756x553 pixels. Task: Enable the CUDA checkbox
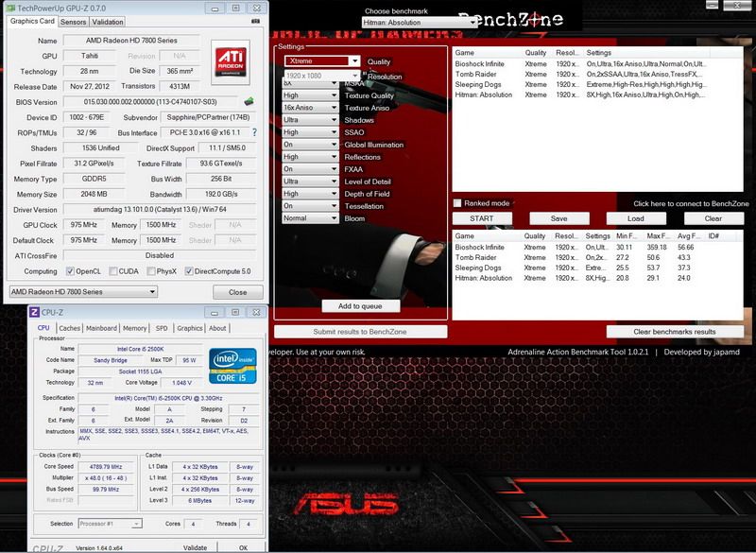(113, 271)
